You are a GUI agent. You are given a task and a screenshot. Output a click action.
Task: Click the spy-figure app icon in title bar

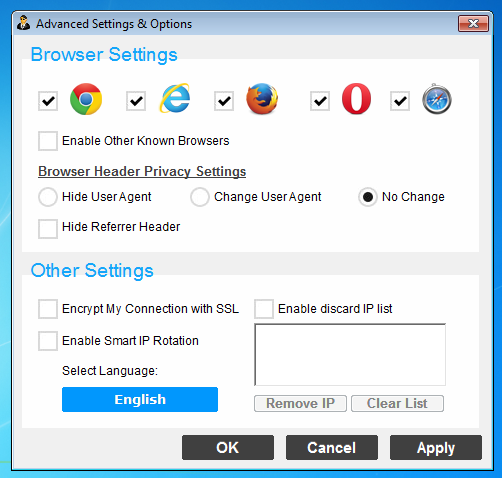point(23,23)
